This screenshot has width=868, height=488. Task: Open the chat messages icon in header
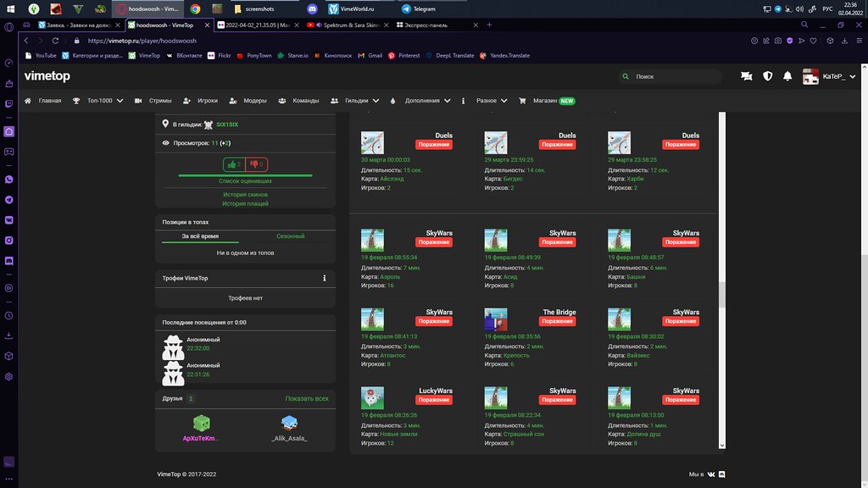tap(746, 76)
